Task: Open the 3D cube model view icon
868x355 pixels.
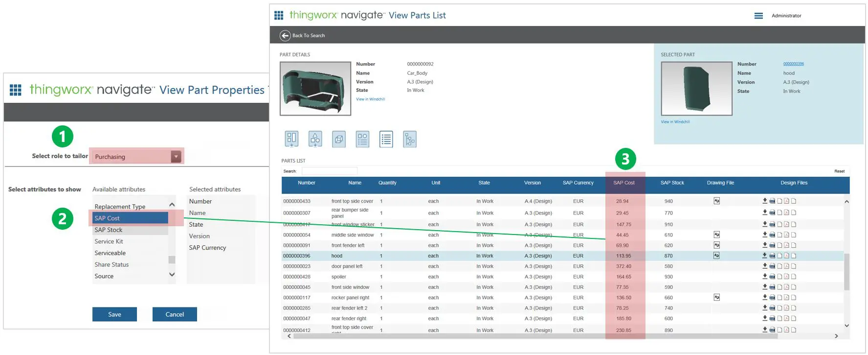Action: point(339,140)
